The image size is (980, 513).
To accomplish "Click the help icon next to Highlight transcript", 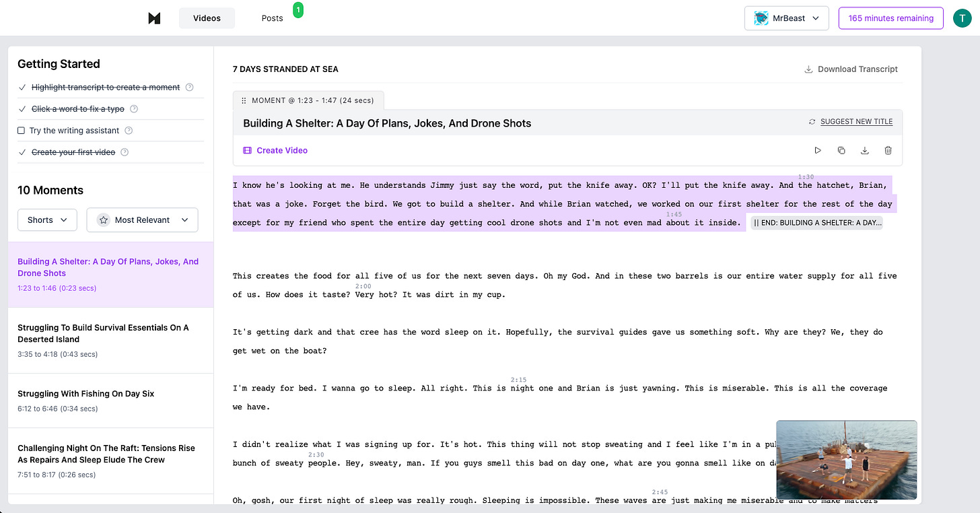I will pyautogui.click(x=189, y=88).
